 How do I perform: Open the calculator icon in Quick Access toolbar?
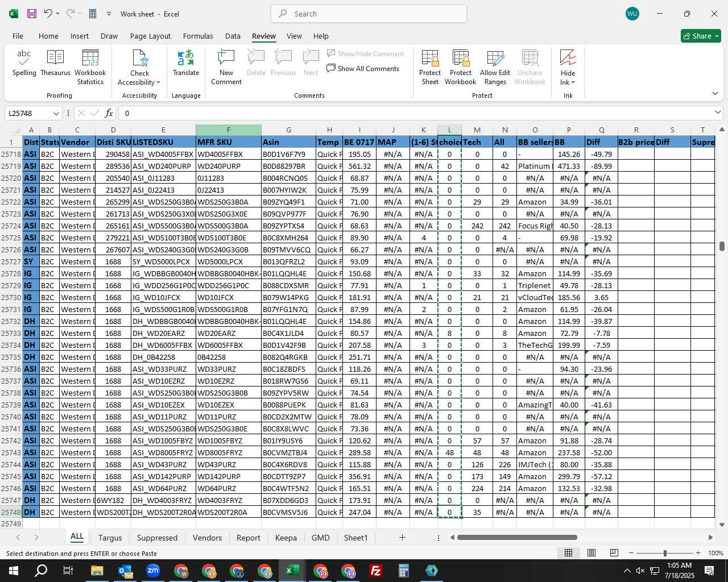93,14
